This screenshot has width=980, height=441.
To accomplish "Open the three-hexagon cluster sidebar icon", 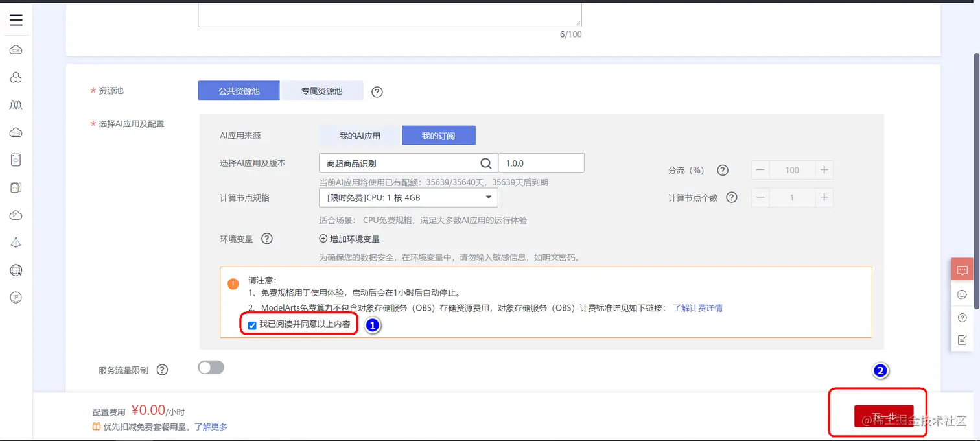I will 16,77.
